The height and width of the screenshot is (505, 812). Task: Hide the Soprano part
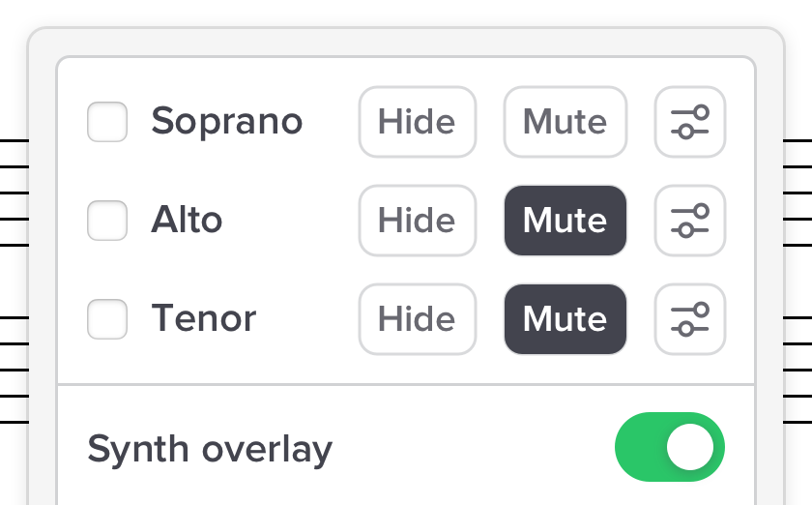coord(417,122)
